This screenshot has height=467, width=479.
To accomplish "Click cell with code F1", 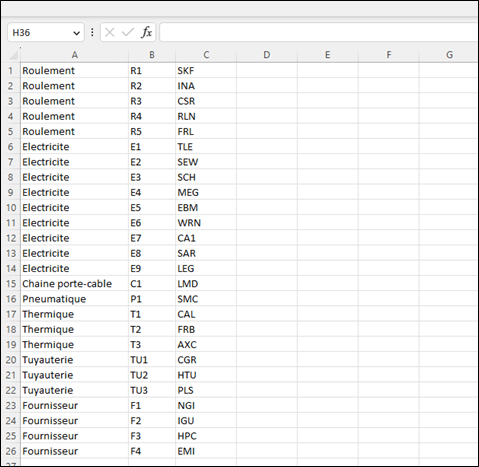I will [x=152, y=405].
